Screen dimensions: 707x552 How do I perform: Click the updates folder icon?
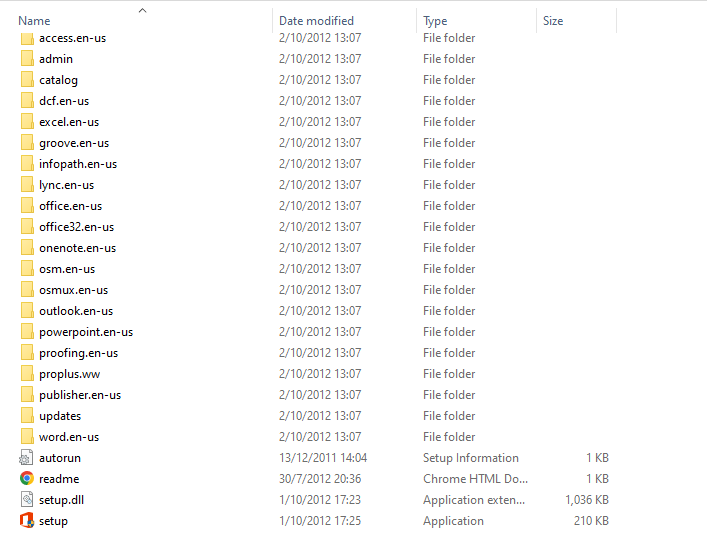(x=27, y=416)
